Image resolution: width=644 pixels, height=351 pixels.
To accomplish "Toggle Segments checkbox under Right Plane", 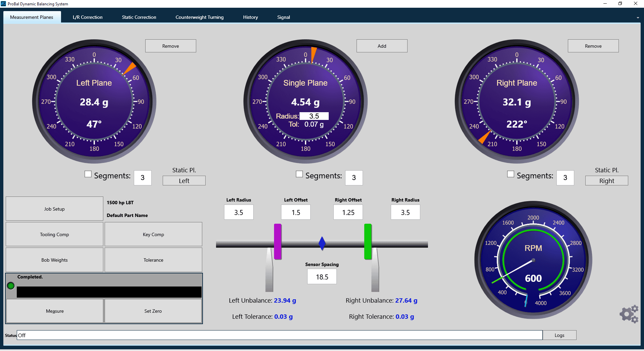I will 511,174.
